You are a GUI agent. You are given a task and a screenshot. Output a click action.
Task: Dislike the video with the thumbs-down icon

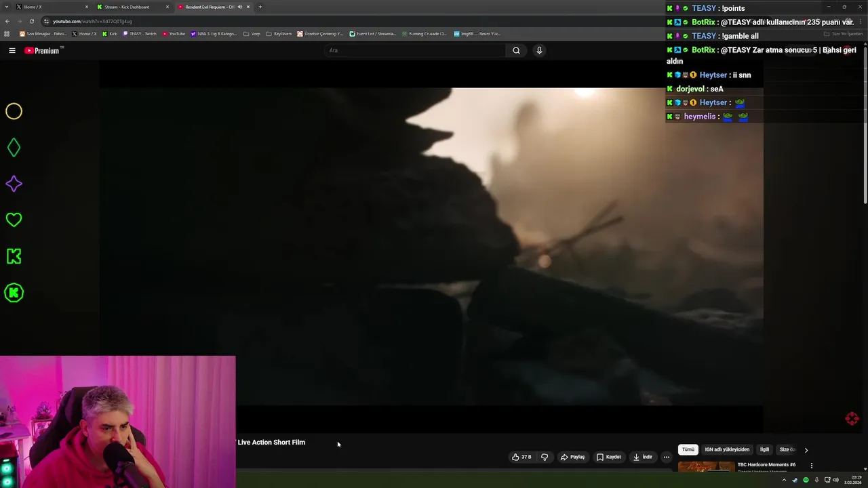coord(544,457)
